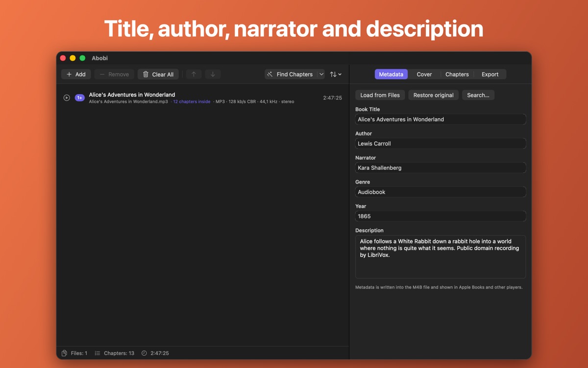
Task: Open the '12 chapters inside' link
Action: (x=192, y=102)
